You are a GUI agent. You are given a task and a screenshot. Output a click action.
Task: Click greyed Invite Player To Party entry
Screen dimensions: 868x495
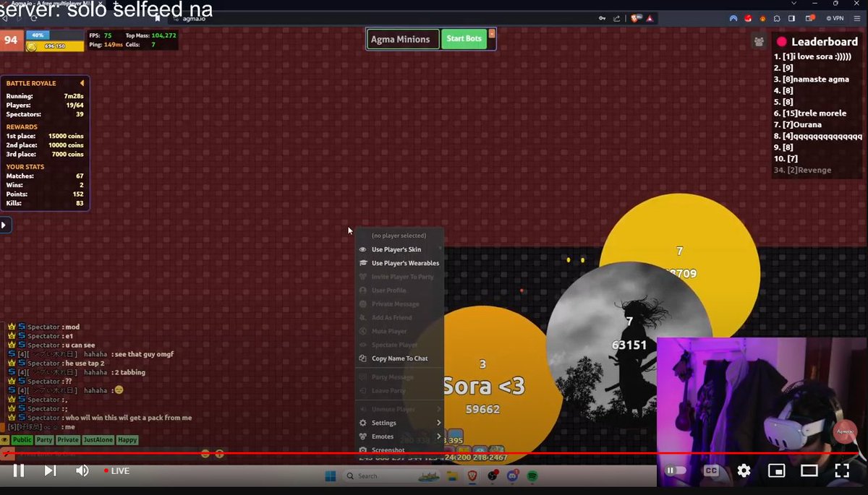[x=399, y=277]
